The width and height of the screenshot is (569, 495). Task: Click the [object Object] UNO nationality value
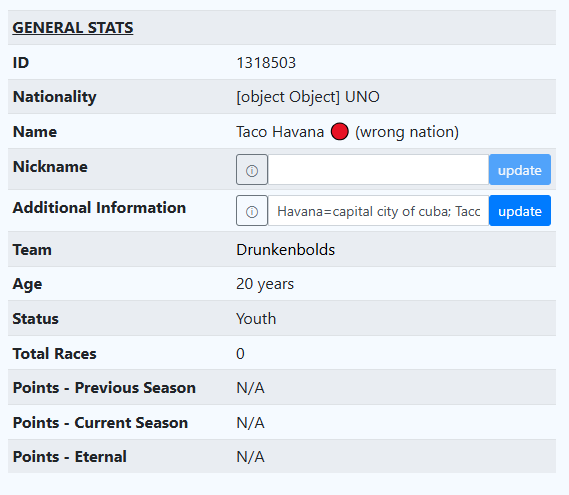coord(308,97)
